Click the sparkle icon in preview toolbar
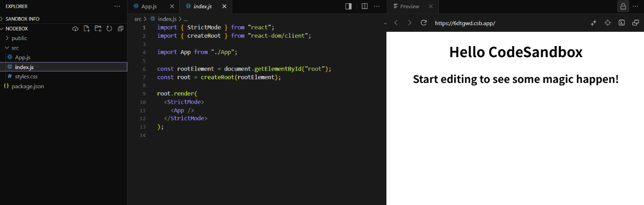 (x=593, y=23)
